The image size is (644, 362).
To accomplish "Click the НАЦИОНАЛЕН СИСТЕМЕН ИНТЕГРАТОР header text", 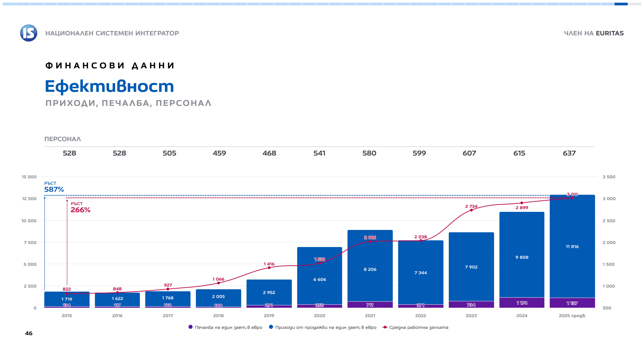I will pos(112,33).
